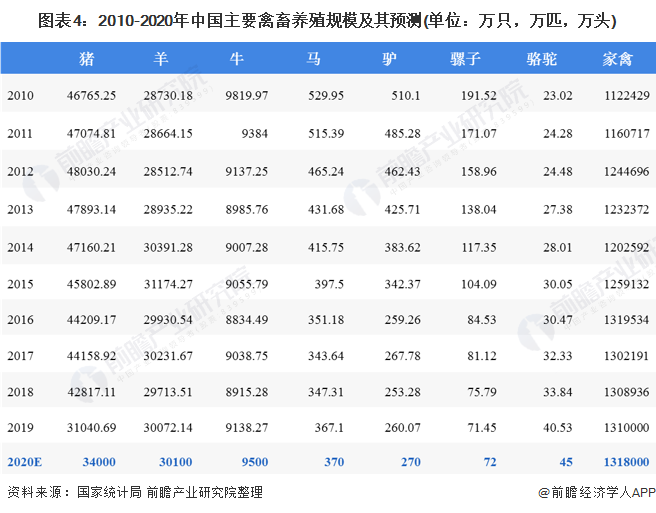Click the 前瞻经济学人APP watermark text
This screenshot has width=656, height=513.
(x=596, y=491)
